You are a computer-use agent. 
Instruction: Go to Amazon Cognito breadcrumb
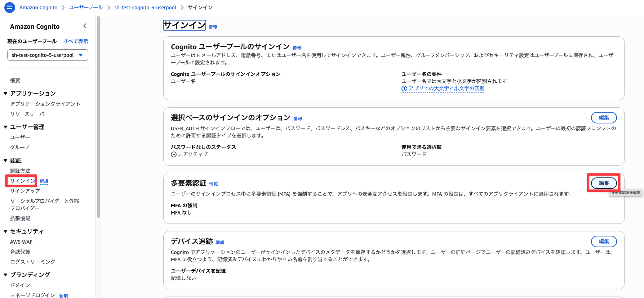pyautogui.click(x=38, y=8)
